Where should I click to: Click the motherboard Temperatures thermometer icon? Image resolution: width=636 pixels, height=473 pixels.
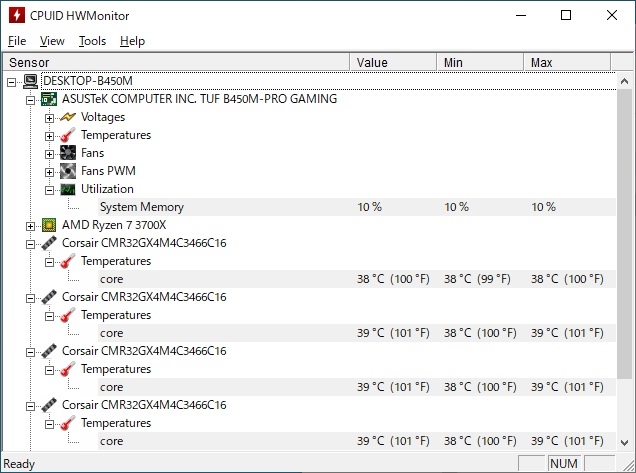[68, 135]
